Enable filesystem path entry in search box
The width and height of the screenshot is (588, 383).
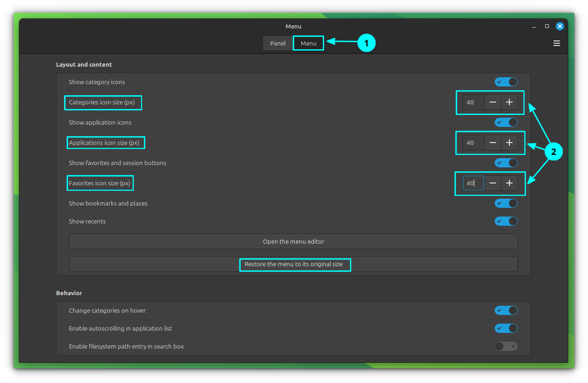pos(506,346)
